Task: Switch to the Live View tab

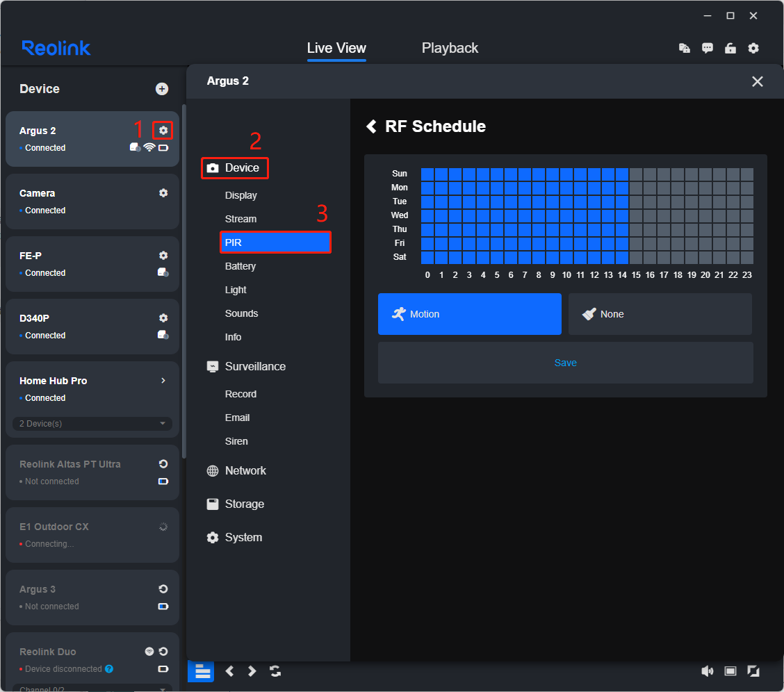Action: tap(336, 49)
